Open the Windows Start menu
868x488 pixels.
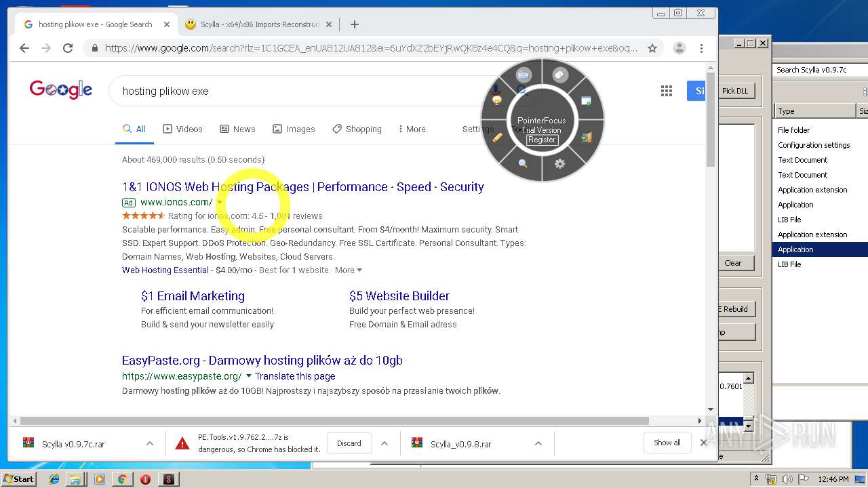tap(18, 479)
